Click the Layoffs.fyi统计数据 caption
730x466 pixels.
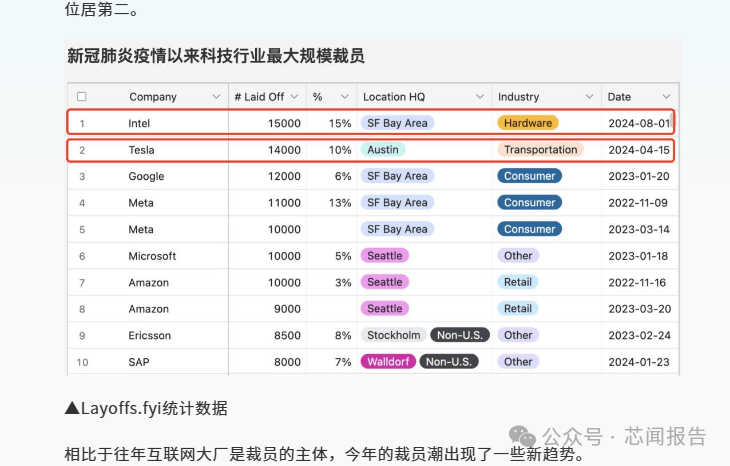point(146,408)
